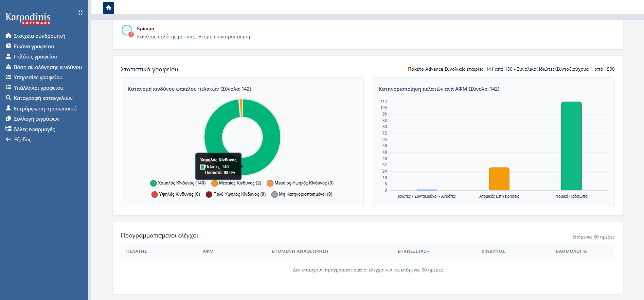
Task: Collapse the sidebar with the shrink icon
Action: click(x=80, y=13)
